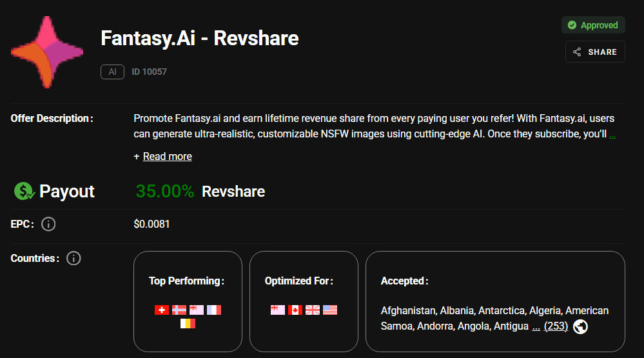The height and width of the screenshot is (358, 644).
Task: Click the Revshare payout type text
Action: 233,192
